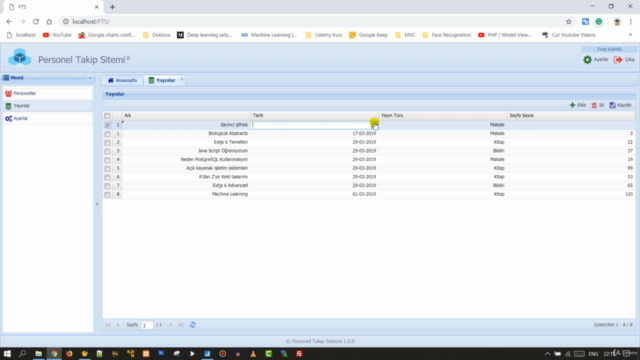Sort by the Adı column header
The height and width of the screenshot is (360, 640).
coord(186,116)
